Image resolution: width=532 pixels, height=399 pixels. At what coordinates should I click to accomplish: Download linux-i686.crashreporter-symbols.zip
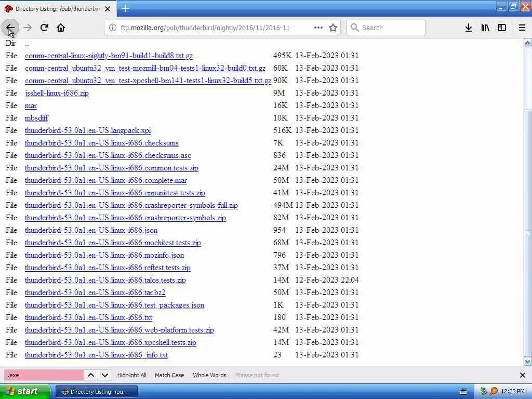(x=125, y=218)
